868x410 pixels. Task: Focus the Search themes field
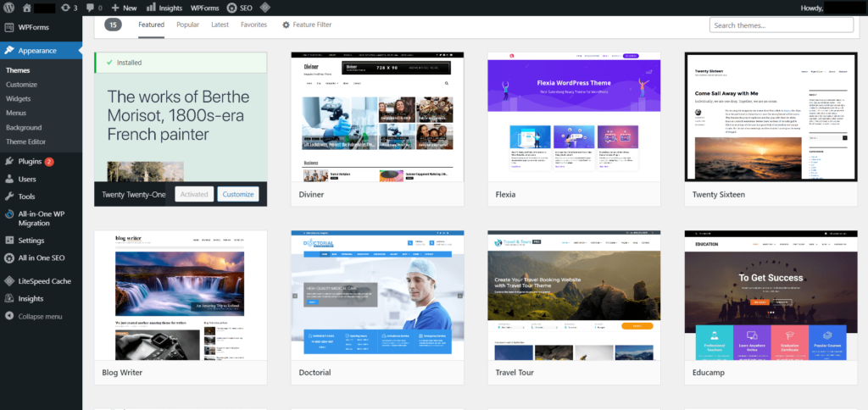[782, 25]
